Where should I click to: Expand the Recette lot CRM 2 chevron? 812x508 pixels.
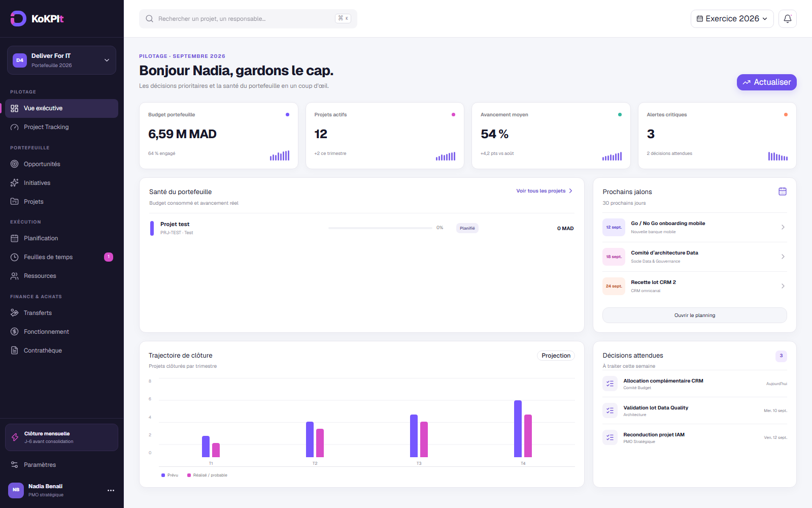pos(783,286)
